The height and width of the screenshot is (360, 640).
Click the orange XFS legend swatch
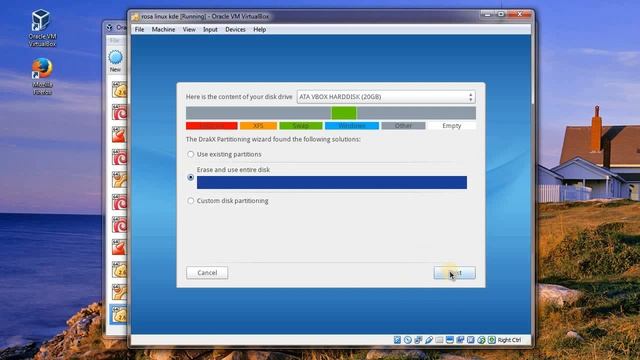[258, 126]
